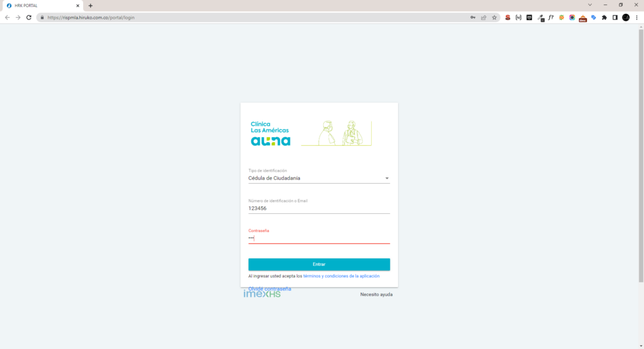Open the tab search chevron

point(590,5)
